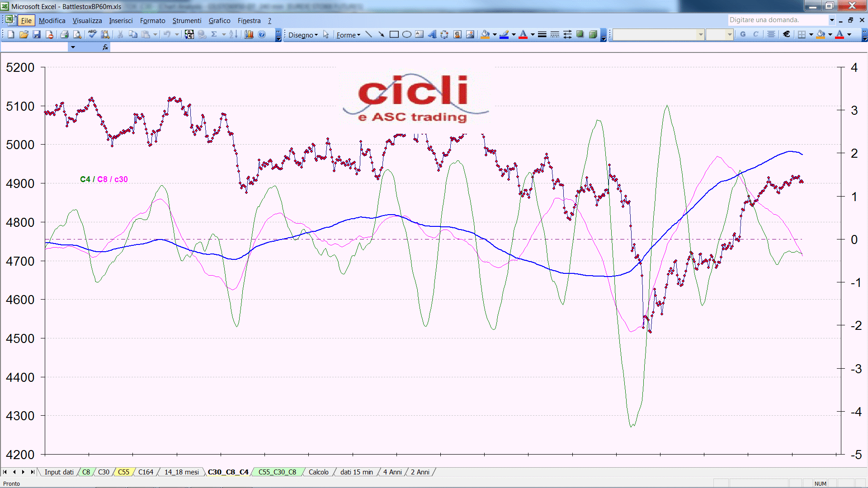Open the Disegno drawing menu

click(303, 35)
